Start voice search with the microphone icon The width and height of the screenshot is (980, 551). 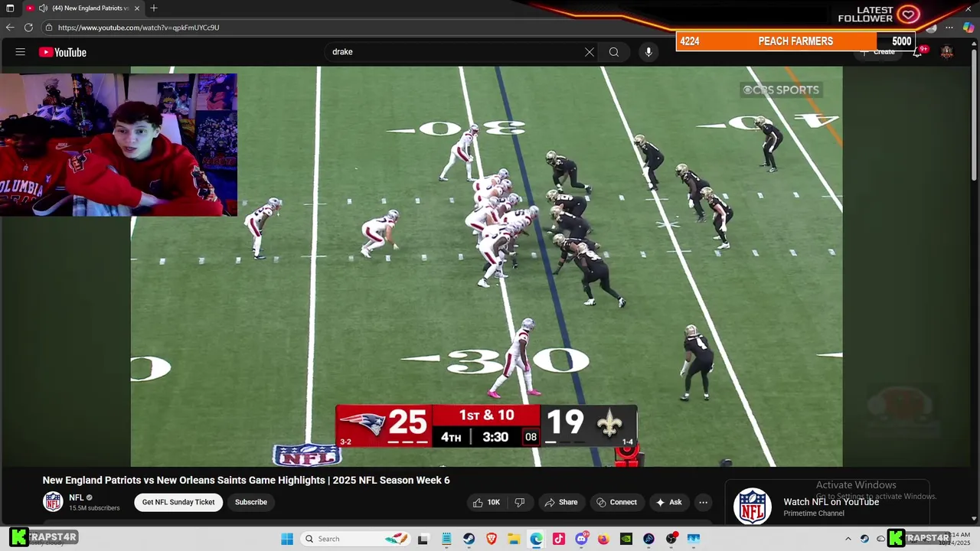648,52
